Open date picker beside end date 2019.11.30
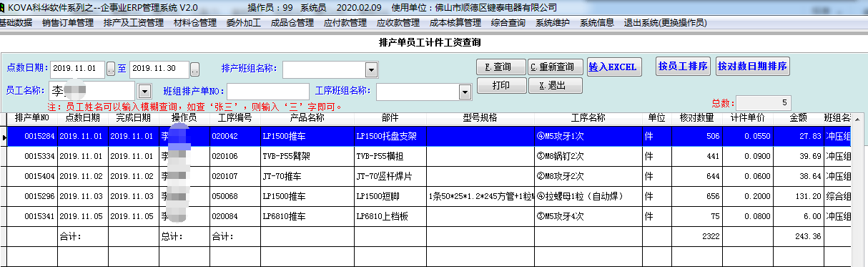Screen dimensions: 868x267 [x=194, y=69]
